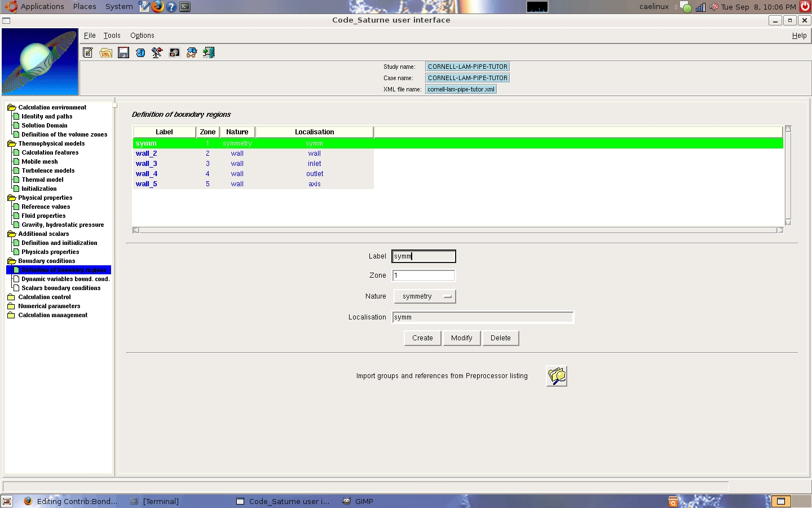The image size is (812, 508).
Task: Click the planet images toolbar icon
Action: (175, 52)
